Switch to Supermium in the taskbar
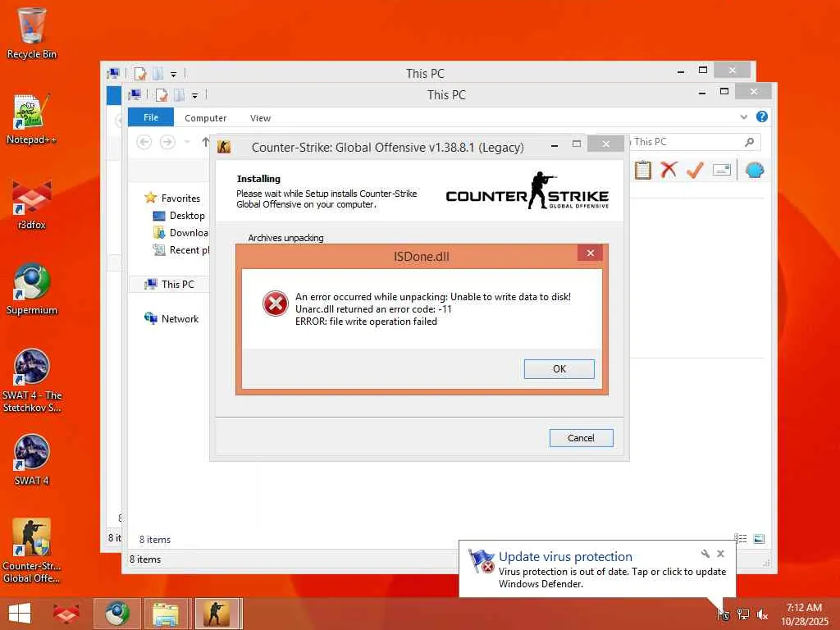This screenshot has width=840, height=630. [116, 614]
